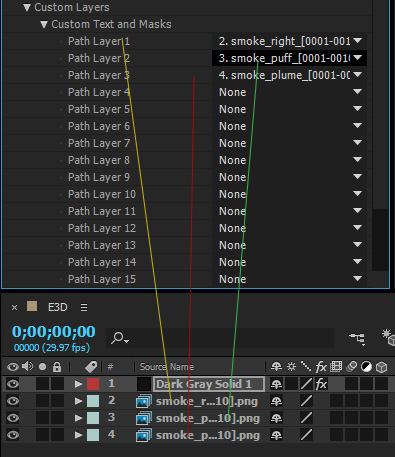Open the composition flowchart mini icon
This screenshot has height=457, width=395.
(x=357, y=338)
